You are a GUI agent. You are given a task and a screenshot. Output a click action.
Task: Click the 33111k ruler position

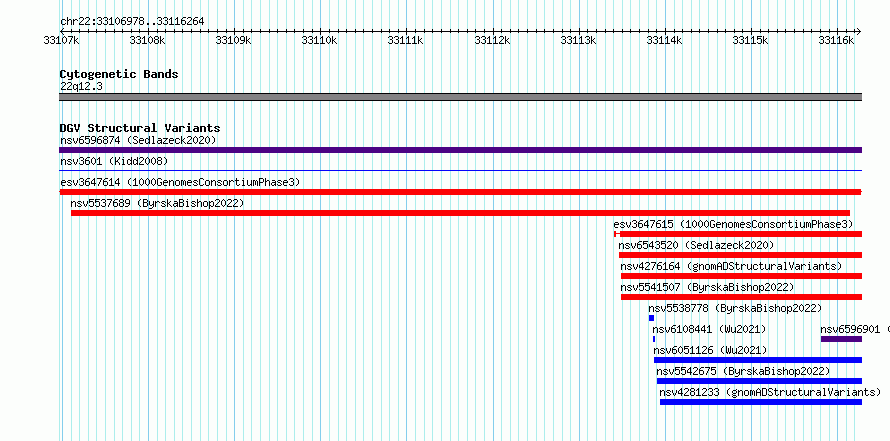(x=405, y=40)
